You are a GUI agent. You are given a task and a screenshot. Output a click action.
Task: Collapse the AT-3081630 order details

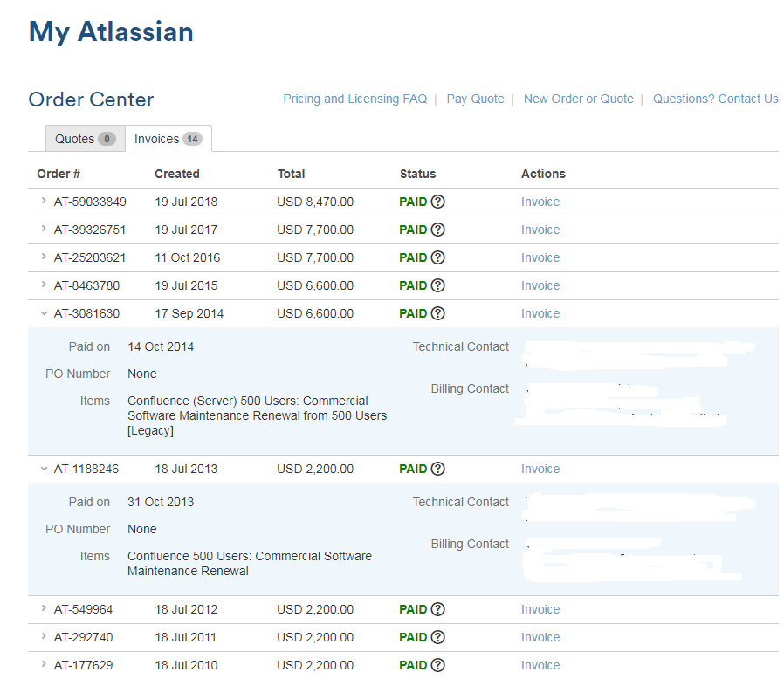tap(44, 313)
